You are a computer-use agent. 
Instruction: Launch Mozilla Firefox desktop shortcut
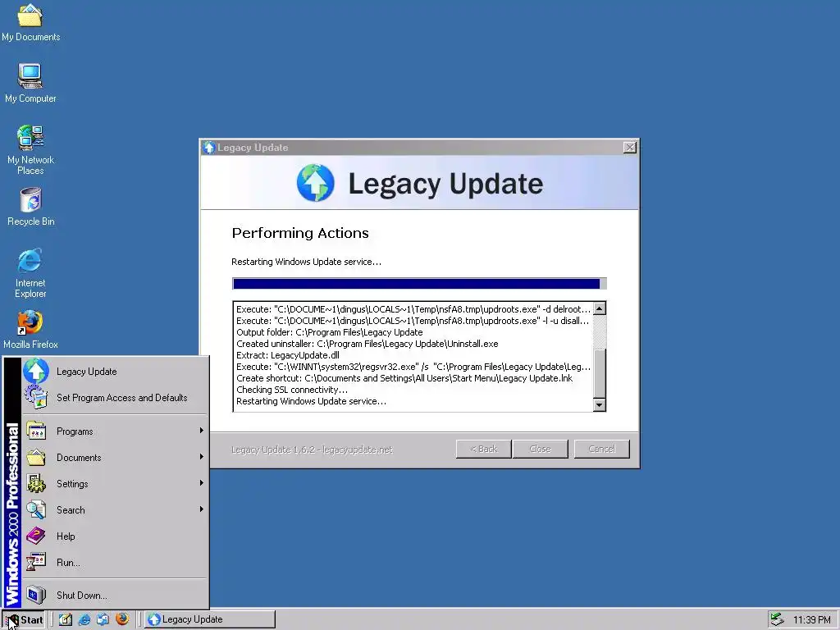pos(30,330)
